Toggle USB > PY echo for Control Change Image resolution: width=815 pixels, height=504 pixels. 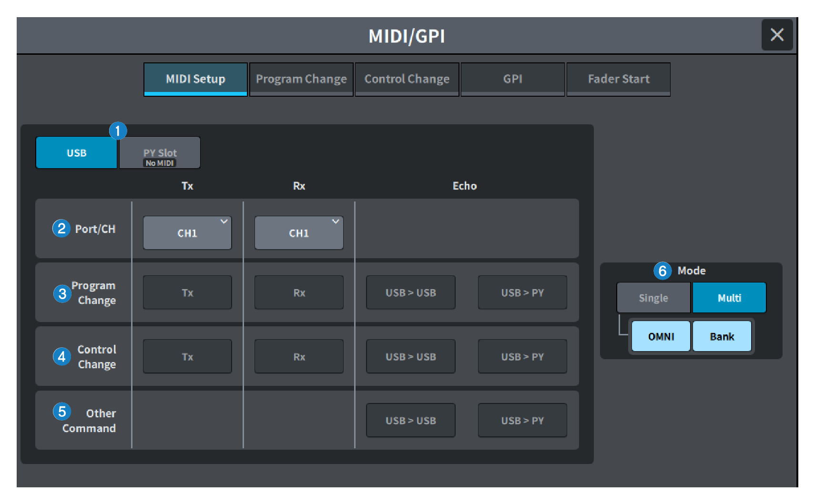[x=522, y=356]
